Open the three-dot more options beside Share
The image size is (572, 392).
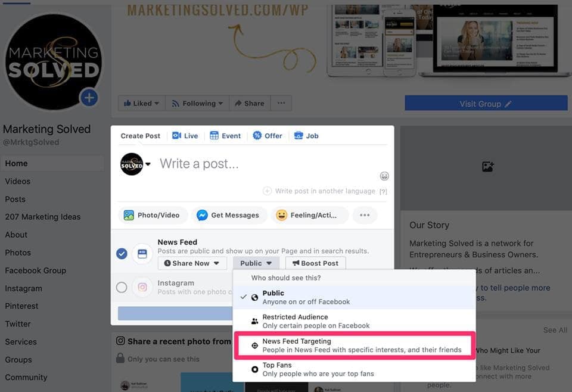click(281, 103)
